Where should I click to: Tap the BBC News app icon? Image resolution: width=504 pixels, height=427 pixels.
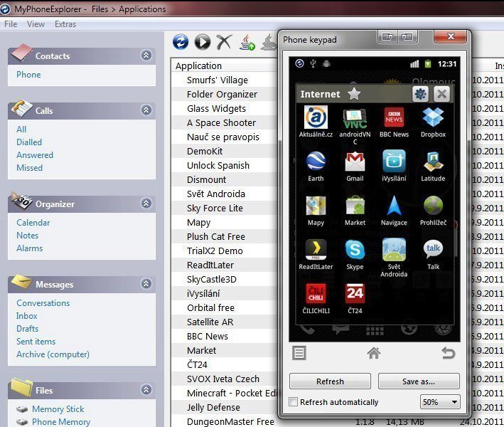click(394, 120)
